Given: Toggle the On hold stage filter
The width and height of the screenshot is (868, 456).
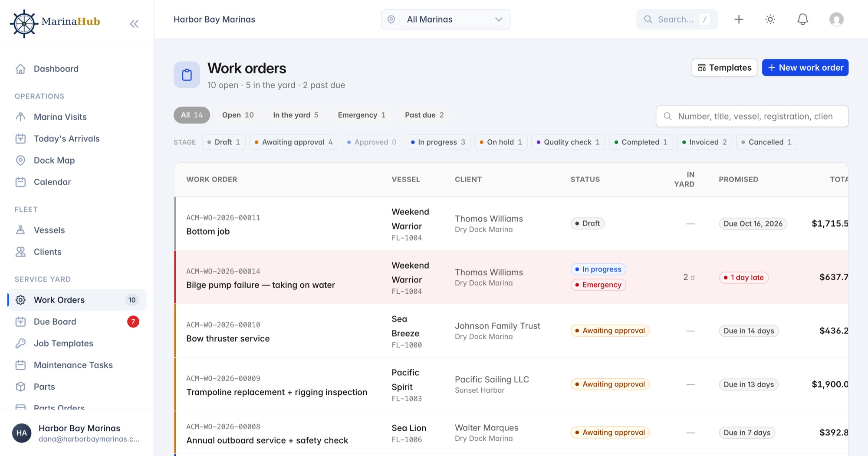Looking at the screenshot, I should tap(501, 142).
